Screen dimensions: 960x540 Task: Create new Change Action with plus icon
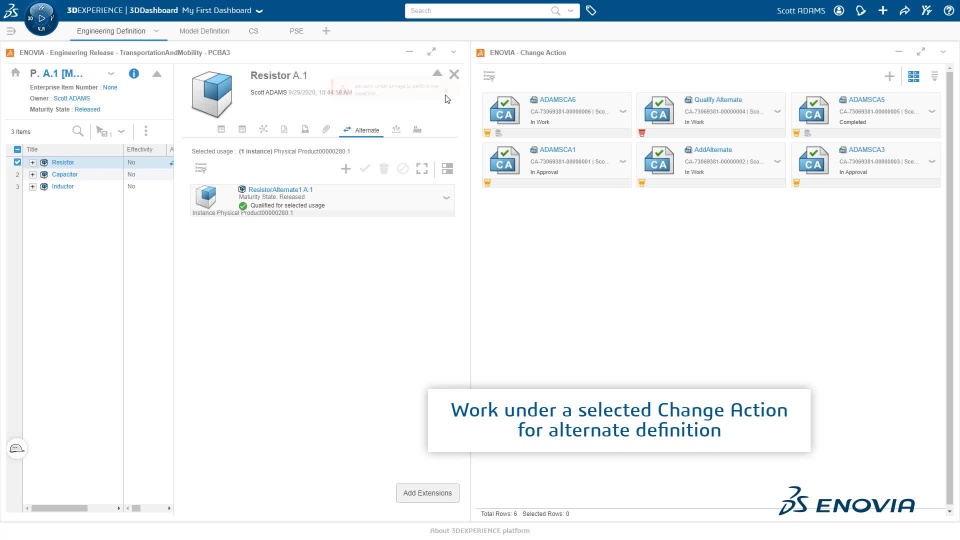click(890, 76)
